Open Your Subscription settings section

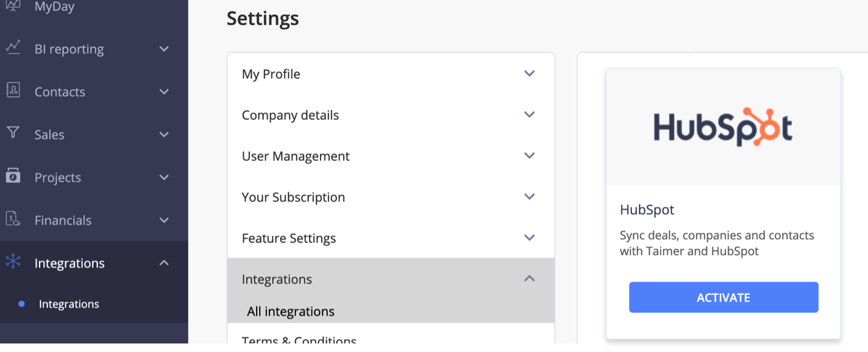tap(293, 197)
